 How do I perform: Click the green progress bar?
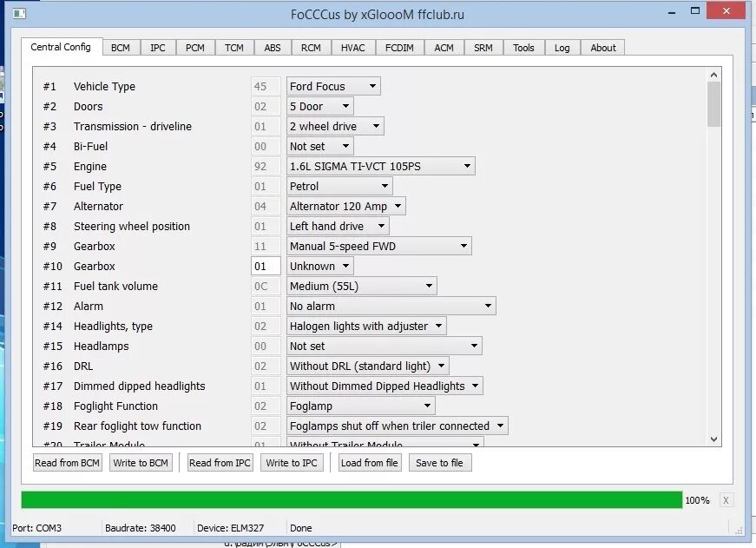[352, 499]
